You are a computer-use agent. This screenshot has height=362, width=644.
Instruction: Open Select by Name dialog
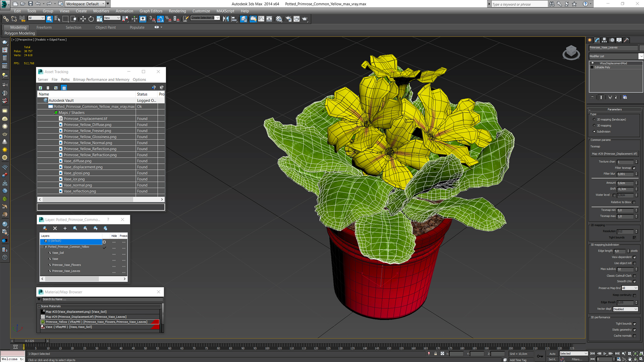[57, 19]
